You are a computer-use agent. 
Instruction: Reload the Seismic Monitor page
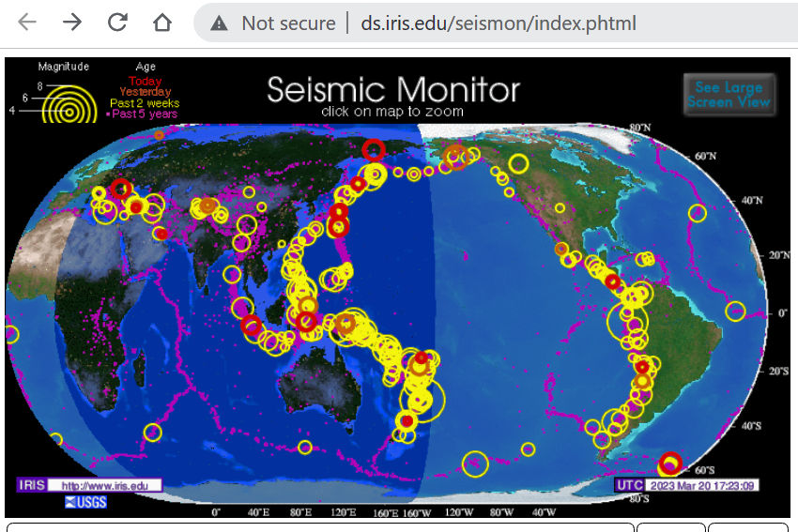(117, 23)
